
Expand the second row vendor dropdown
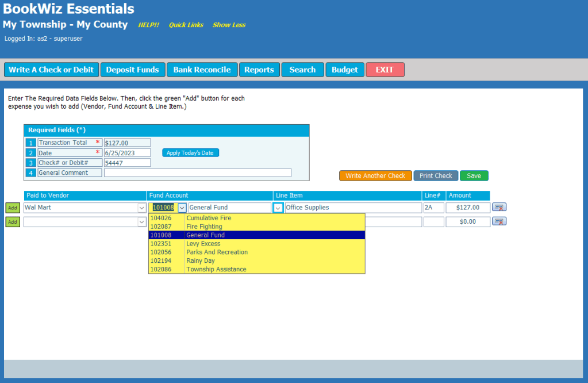[141, 222]
